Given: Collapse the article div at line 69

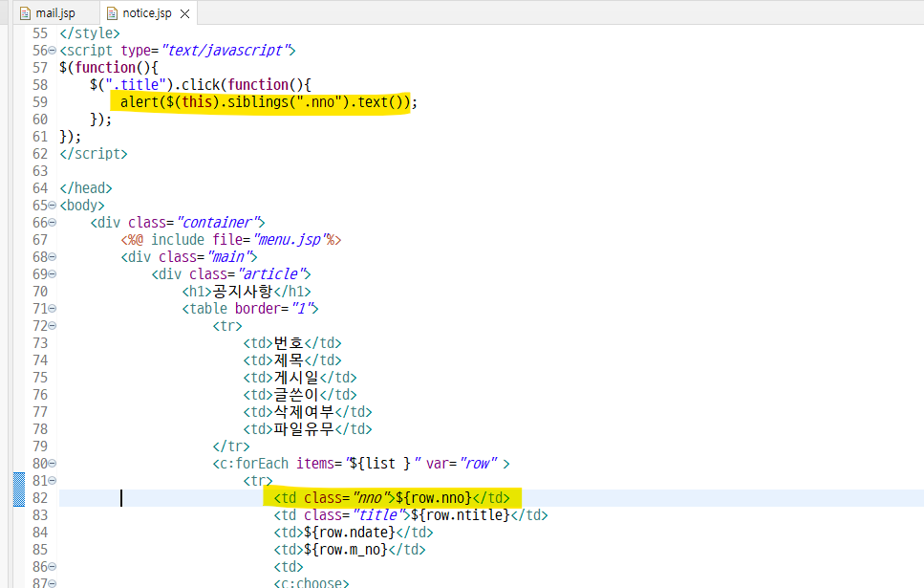Looking at the screenshot, I should click(x=52, y=274).
